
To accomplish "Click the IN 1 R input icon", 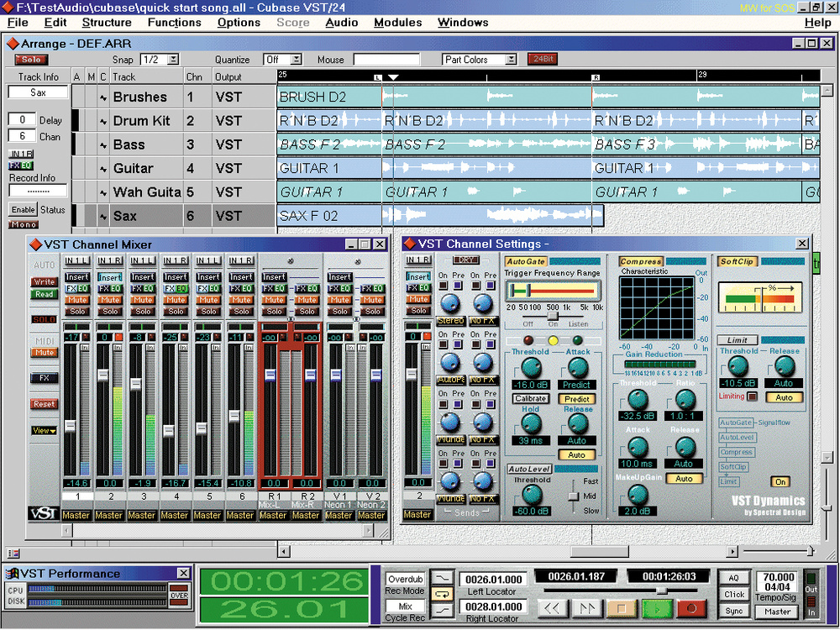I will click(21, 154).
